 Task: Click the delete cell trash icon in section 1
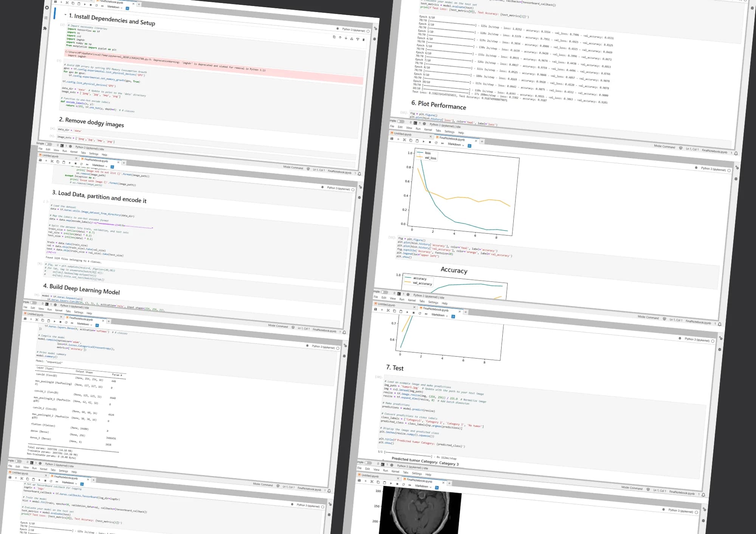click(364, 39)
